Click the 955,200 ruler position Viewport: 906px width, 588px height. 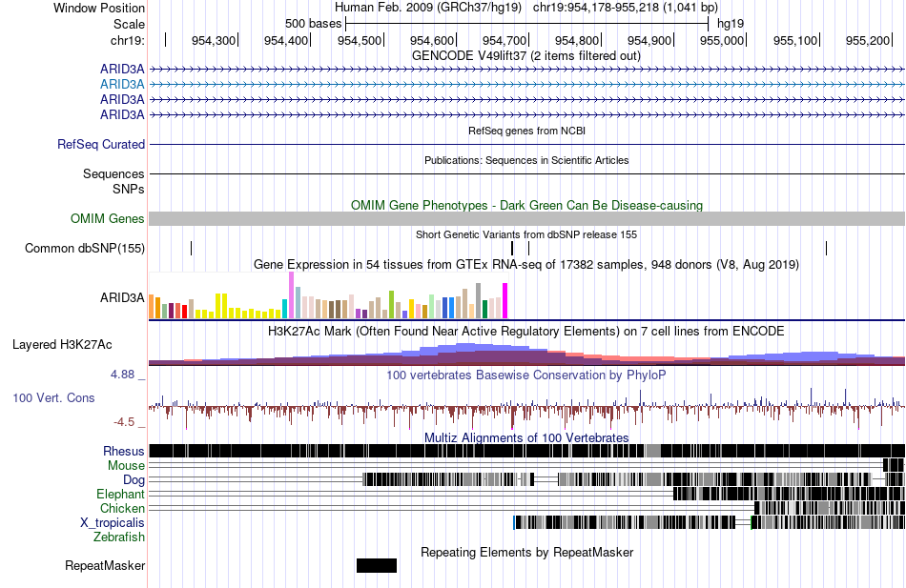click(x=867, y=40)
